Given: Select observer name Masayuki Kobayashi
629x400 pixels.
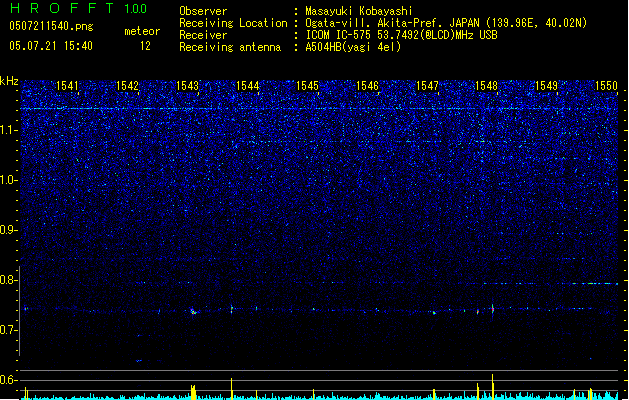Looking at the screenshot, I should [x=359, y=11].
